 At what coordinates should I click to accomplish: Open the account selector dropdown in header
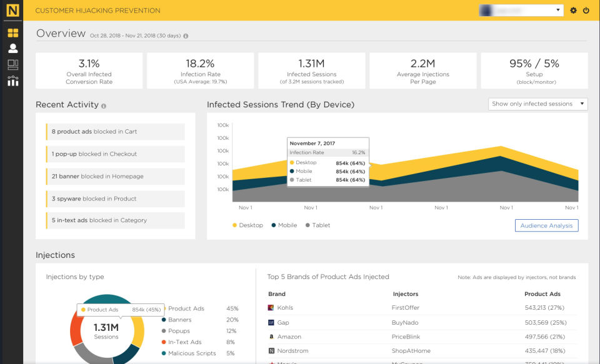tap(521, 11)
